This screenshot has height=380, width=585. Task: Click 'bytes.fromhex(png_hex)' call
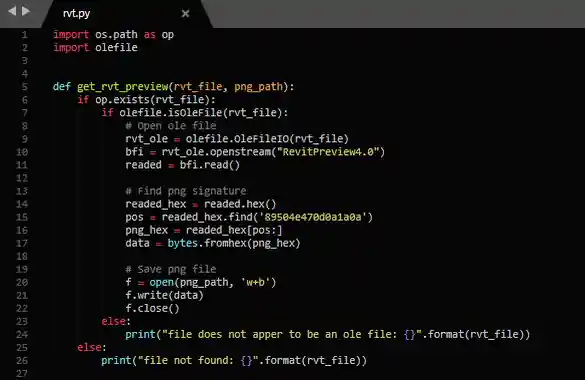234,244
